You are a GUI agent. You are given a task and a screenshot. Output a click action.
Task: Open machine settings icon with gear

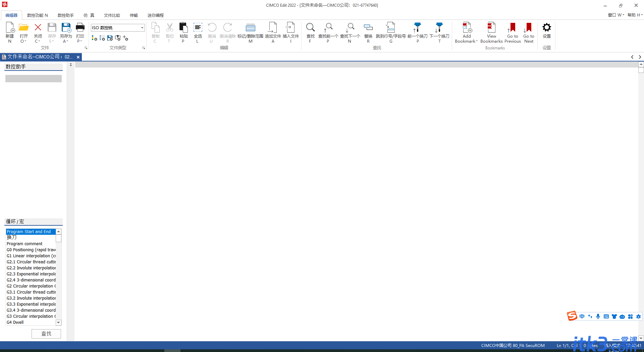[118, 38]
